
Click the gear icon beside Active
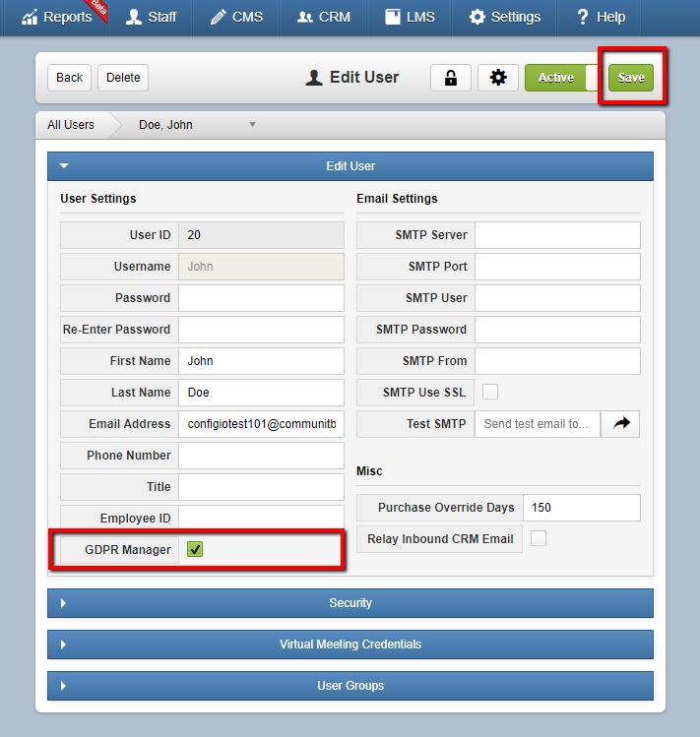point(498,78)
